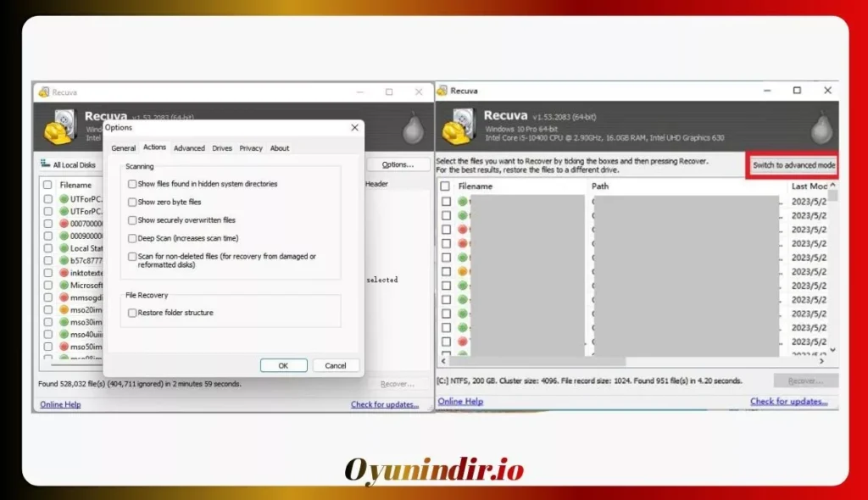Image resolution: width=868 pixels, height=500 pixels.
Task: Open Online Help link in left window
Action: coord(60,404)
